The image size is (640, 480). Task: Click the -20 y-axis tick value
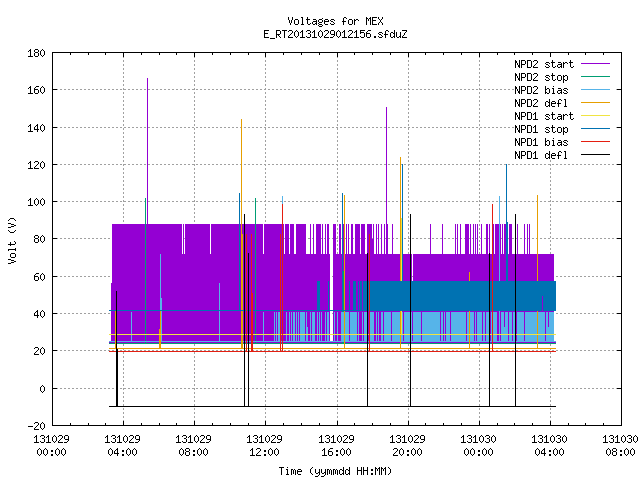[36, 426]
